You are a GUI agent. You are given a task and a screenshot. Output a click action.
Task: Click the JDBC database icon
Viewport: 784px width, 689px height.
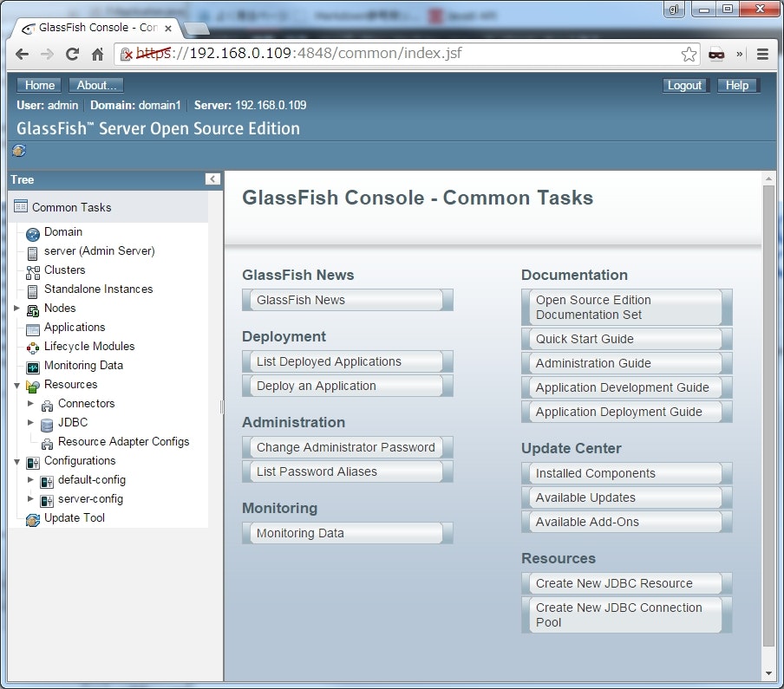click(x=47, y=425)
